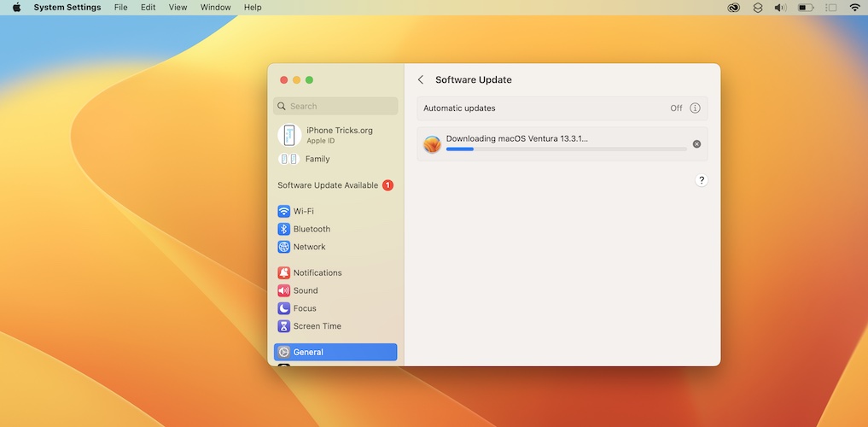Click the Network globe icon in the sidebar
Screen dimensions: 868x427
coord(284,247)
